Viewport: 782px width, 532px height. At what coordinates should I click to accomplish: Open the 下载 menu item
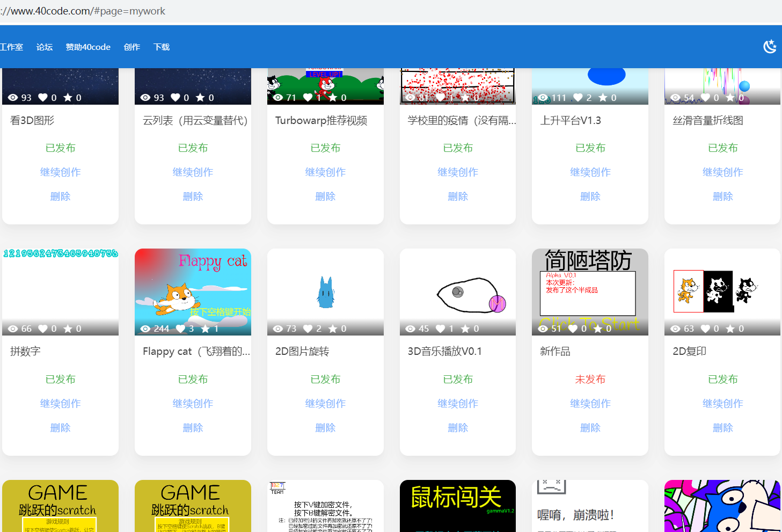(161, 47)
